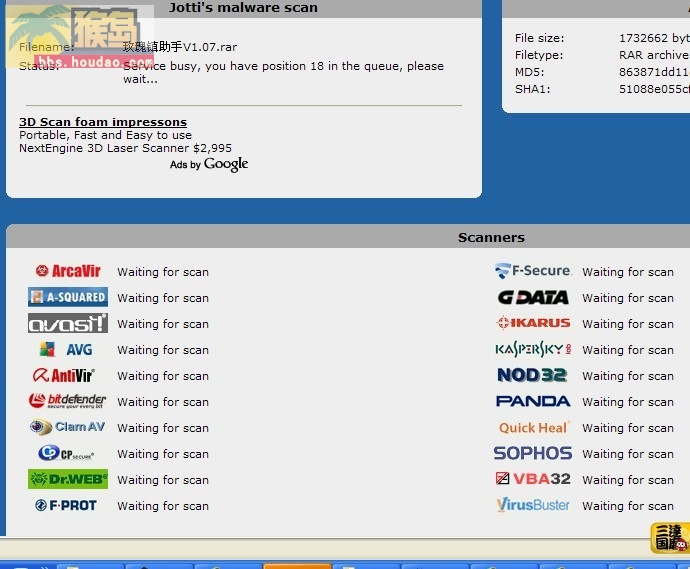
Task: Click the AntiVir scanner logo
Action: pos(63,375)
